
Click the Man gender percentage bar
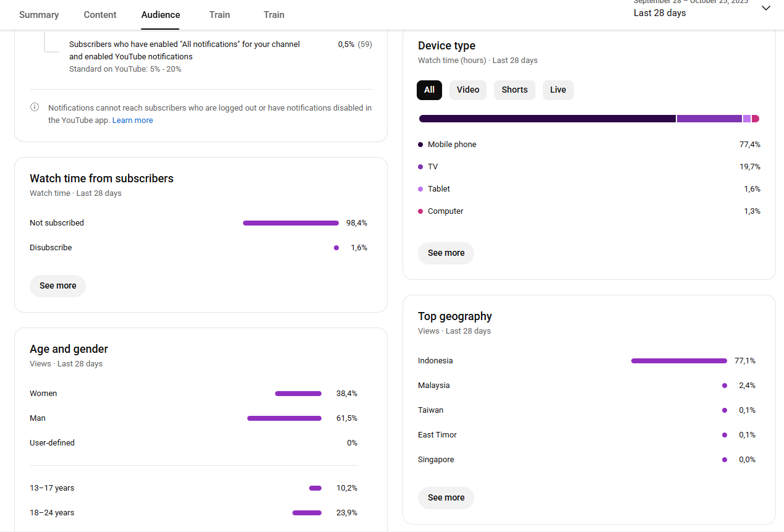click(284, 418)
